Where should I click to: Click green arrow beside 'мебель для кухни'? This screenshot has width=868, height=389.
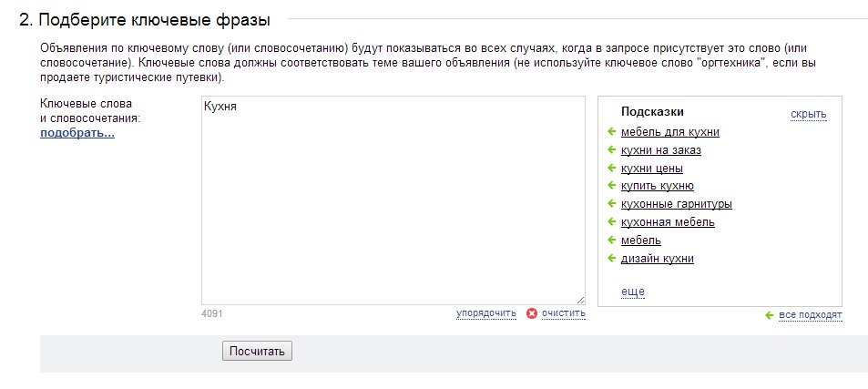612,132
